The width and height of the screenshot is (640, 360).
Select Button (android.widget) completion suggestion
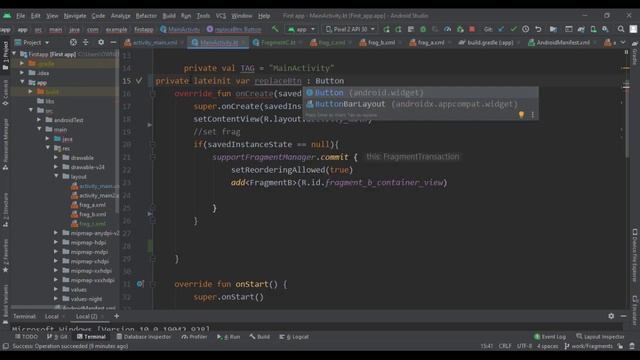coord(420,93)
